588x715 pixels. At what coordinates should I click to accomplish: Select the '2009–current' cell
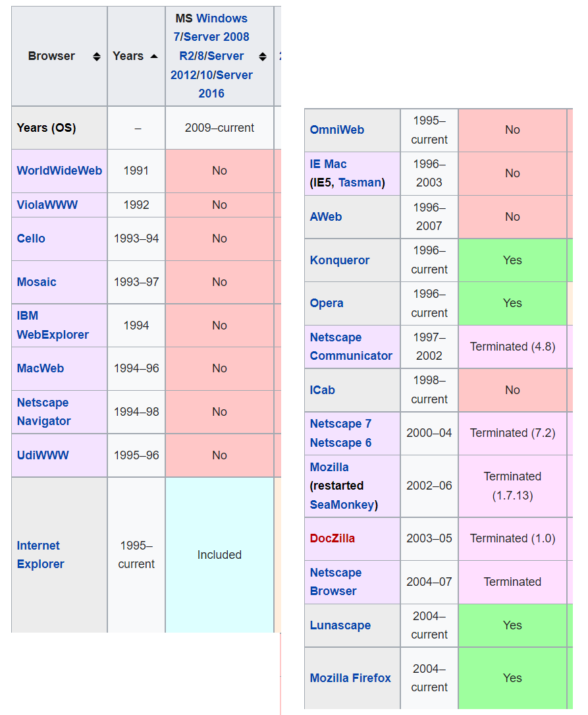click(x=219, y=128)
